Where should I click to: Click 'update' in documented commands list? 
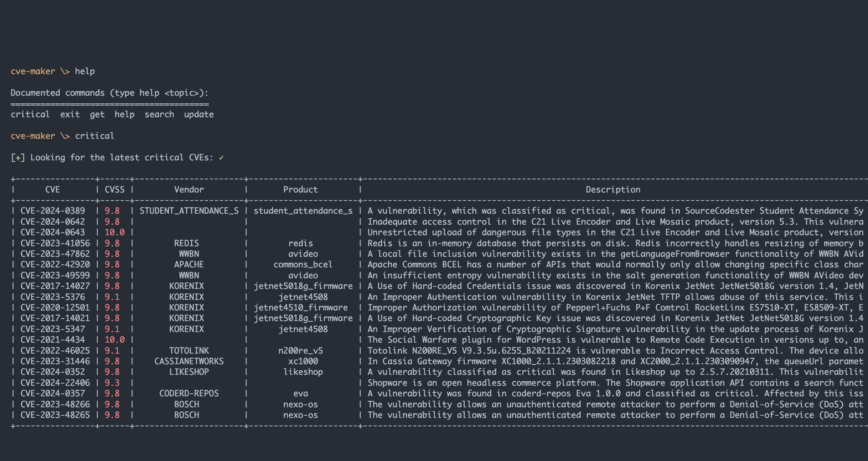(x=199, y=114)
